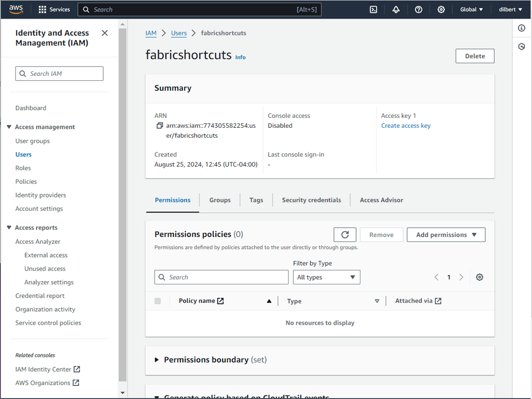Open the Filter by Type dropdown
Screen dimensions: 532x399
click(x=326, y=277)
